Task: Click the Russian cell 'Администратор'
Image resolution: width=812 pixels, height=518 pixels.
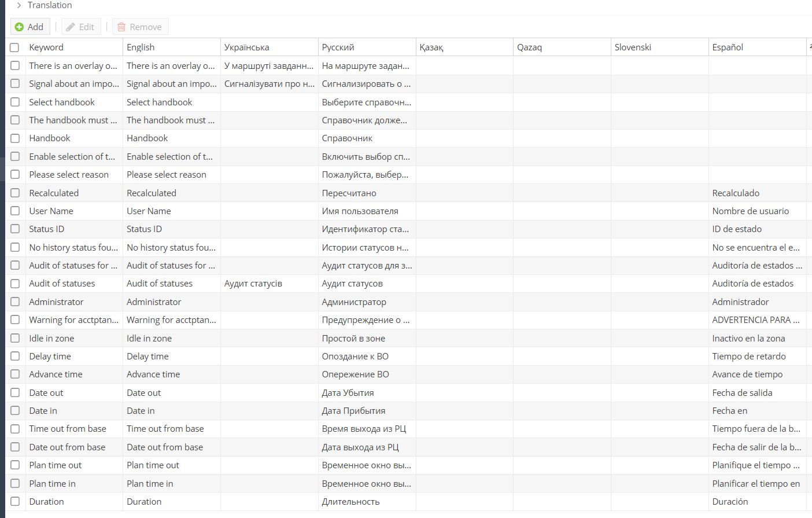Action: [x=354, y=302]
